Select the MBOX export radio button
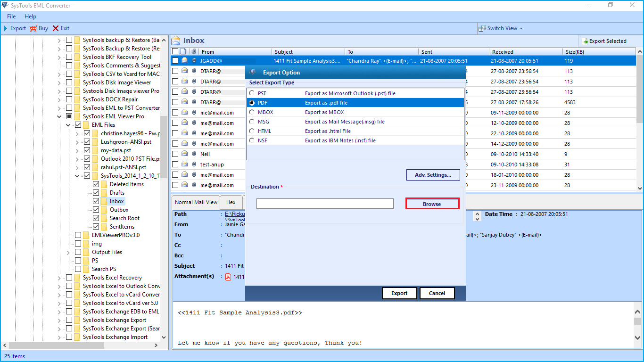Screen dimensions: 644x362 (252, 112)
